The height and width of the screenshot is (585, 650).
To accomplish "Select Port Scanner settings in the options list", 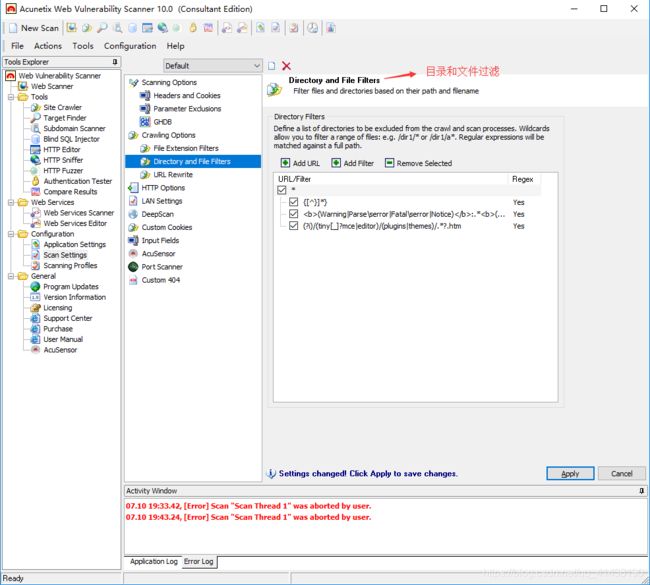I will pos(162,267).
